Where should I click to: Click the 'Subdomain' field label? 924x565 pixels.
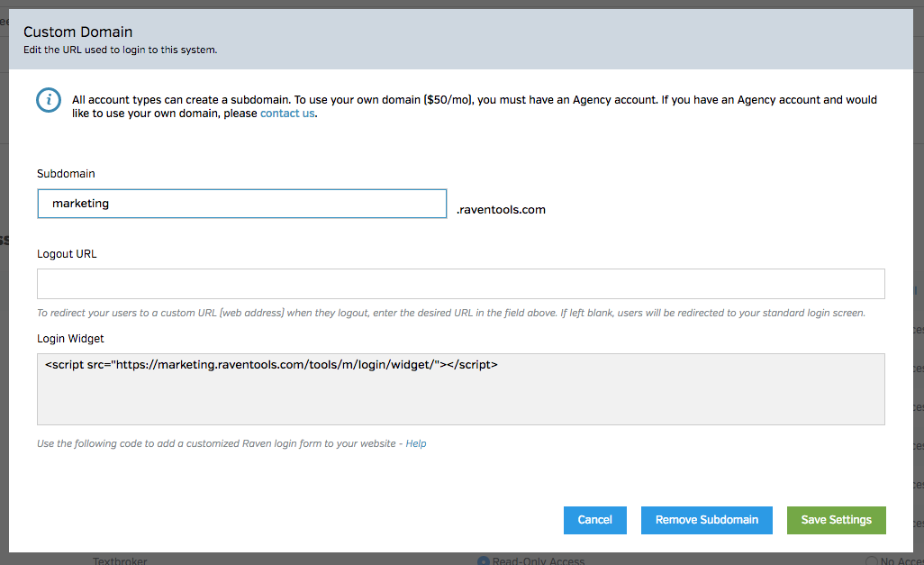click(66, 173)
